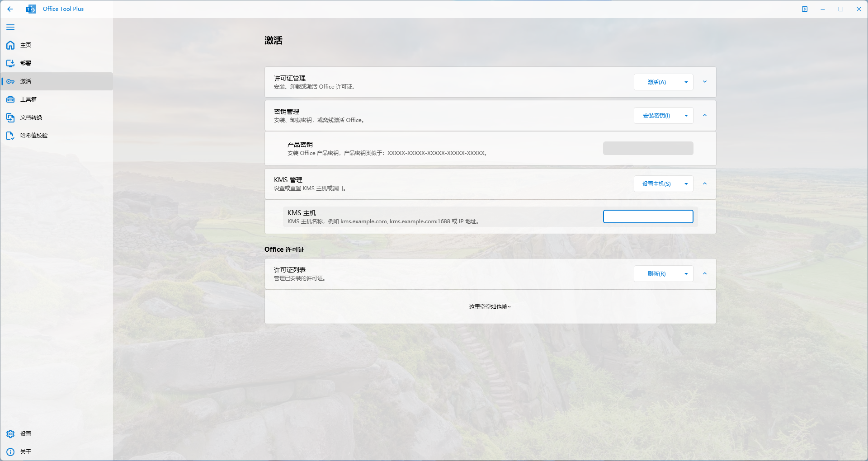Toggle the sidebar with the hamburger icon

coord(10,27)
